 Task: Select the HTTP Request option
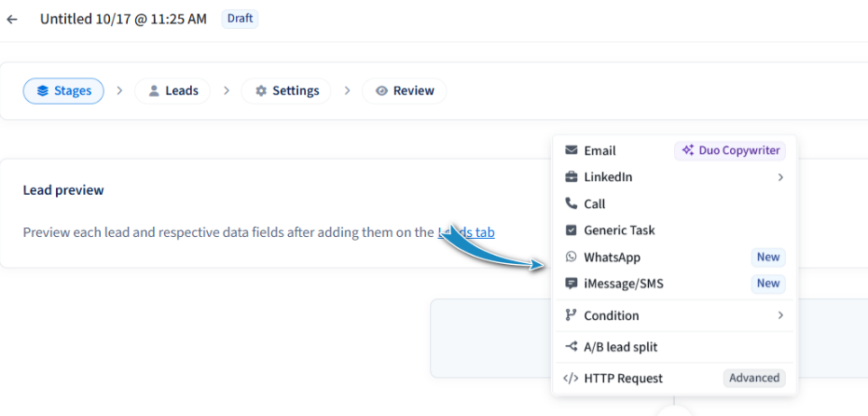tap(674, 379)
